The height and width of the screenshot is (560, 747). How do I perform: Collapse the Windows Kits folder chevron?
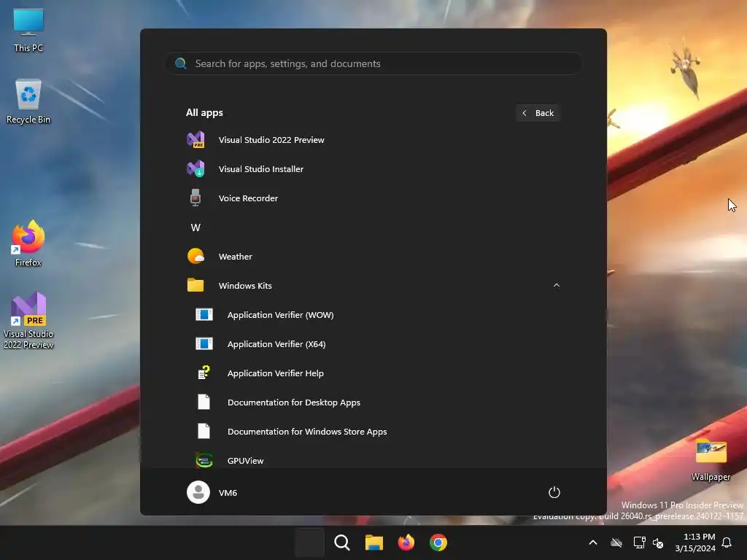coord(557,285)
